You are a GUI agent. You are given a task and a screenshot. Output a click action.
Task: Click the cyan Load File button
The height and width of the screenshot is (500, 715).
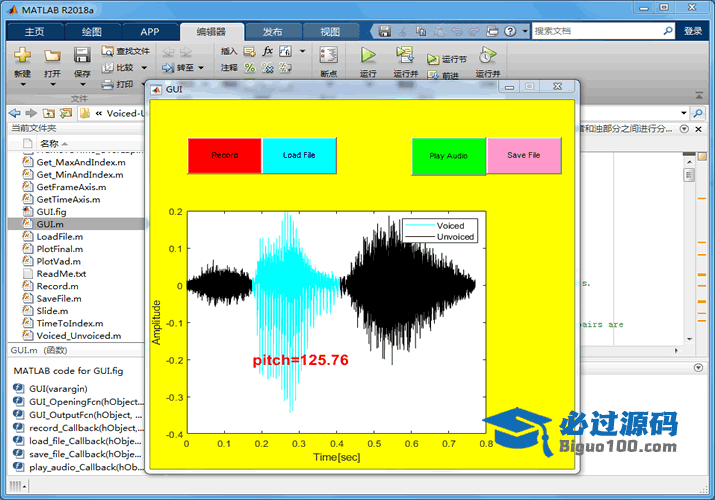point(299,155)
